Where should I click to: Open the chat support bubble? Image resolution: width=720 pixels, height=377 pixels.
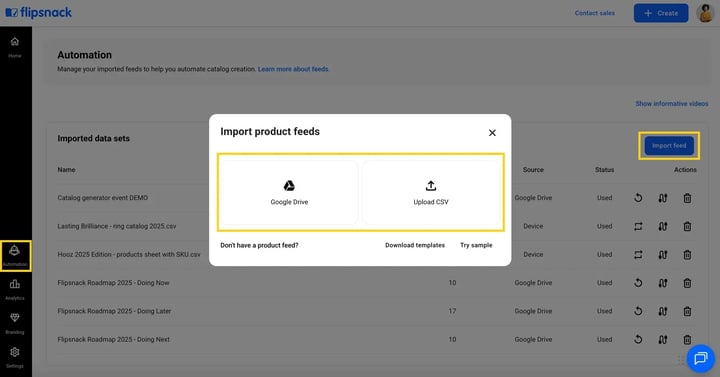tap(701, 358)
